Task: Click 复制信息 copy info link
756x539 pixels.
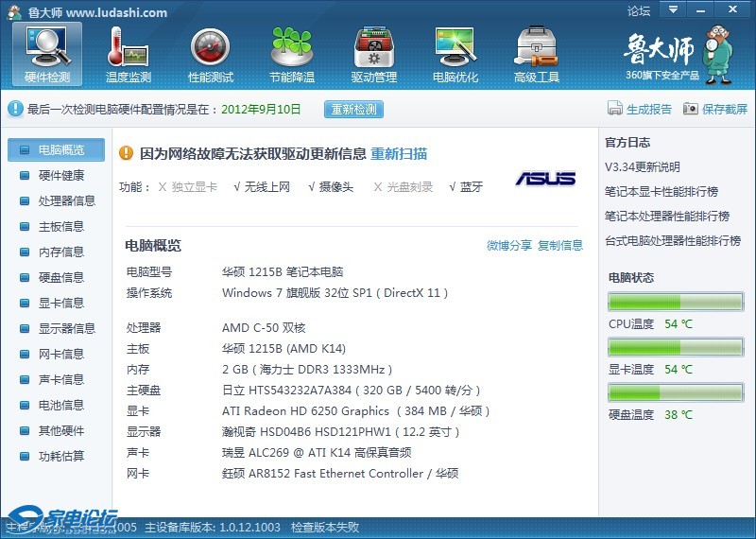Action: (x=560, y=245)
